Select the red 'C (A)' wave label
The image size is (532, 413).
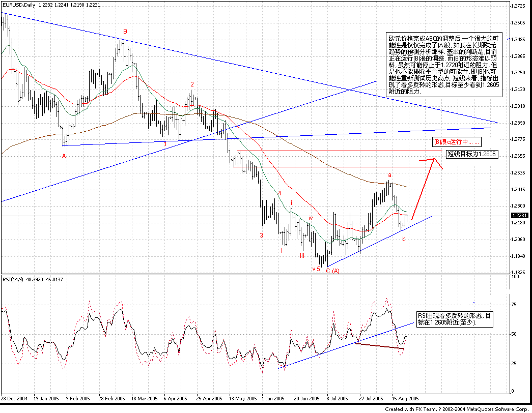tap(332, 271)
